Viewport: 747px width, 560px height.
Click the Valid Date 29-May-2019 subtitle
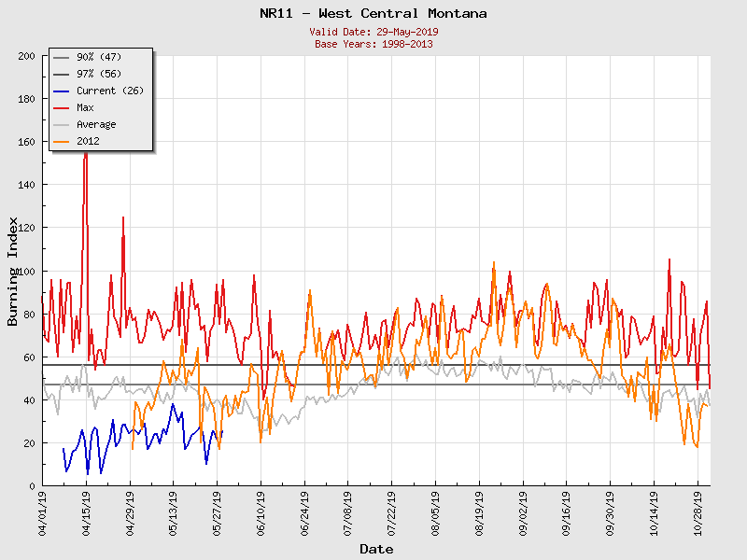coord(373,32)
